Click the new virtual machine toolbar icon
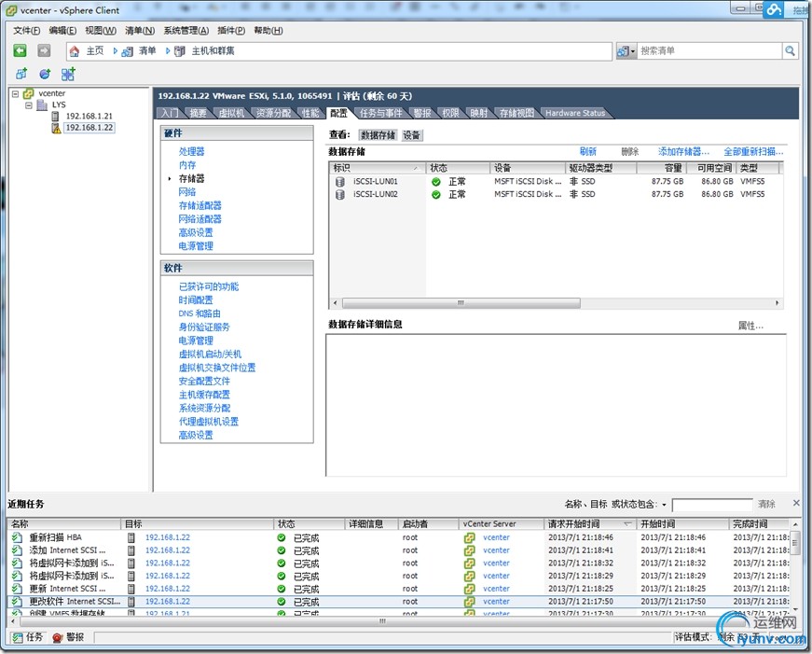 [x=21, y=74]
